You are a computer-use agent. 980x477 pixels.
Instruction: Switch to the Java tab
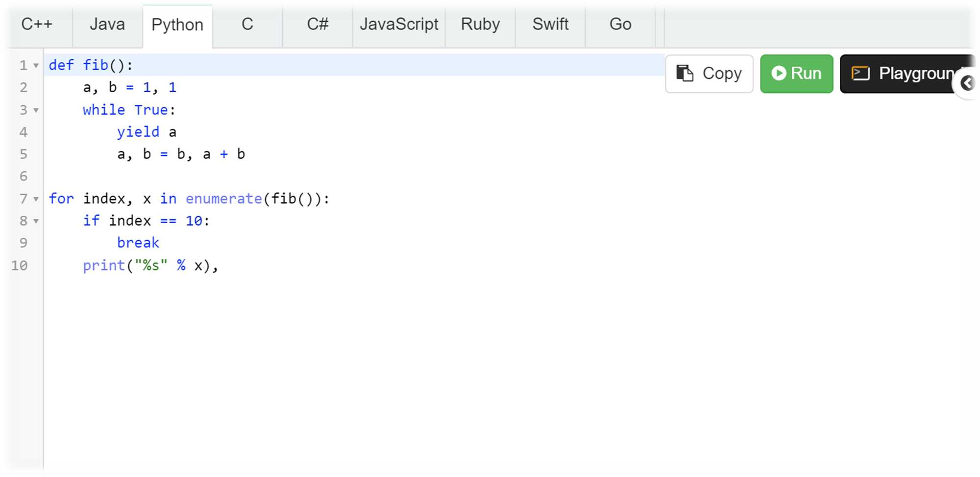(x=107, y=25)
